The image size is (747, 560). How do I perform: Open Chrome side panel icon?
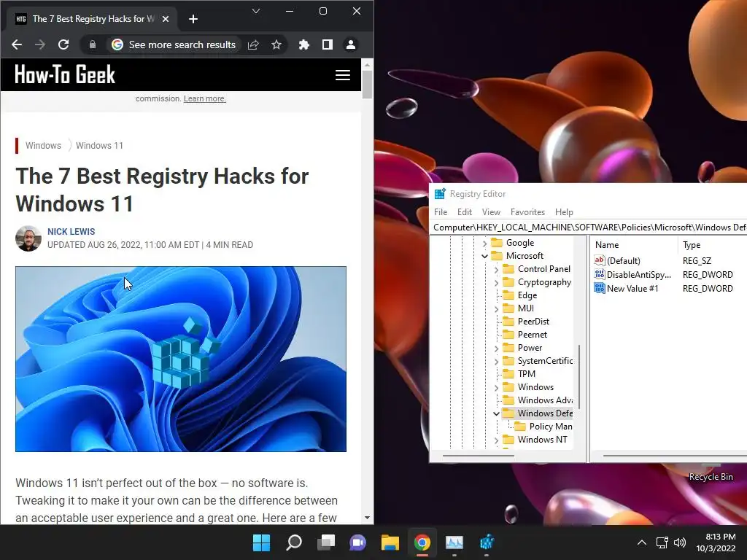pos(328,44)
